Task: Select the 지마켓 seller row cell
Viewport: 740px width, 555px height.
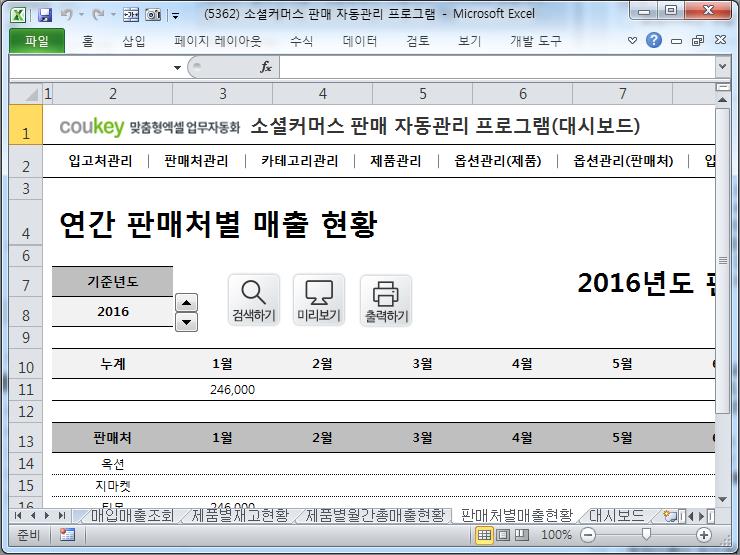Action: coord(113,486)
